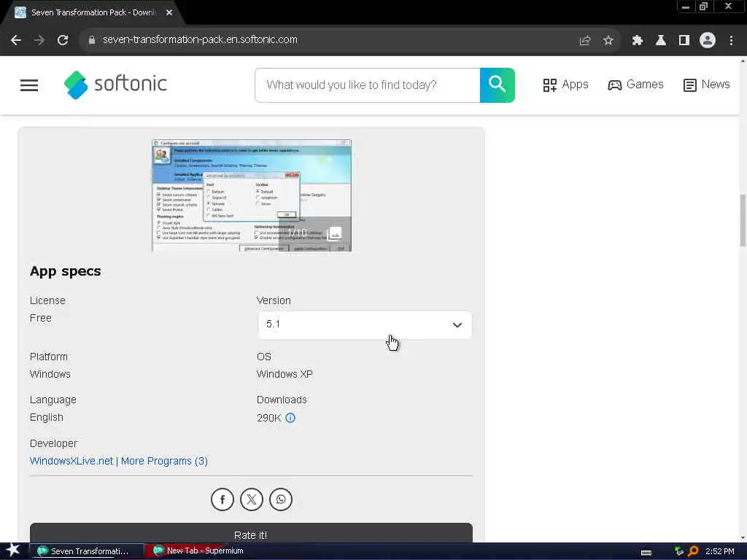This screenshot has height=560, width=747.
Task: Focus the 'What would you like to find today?' field
Action: (368, 85)
